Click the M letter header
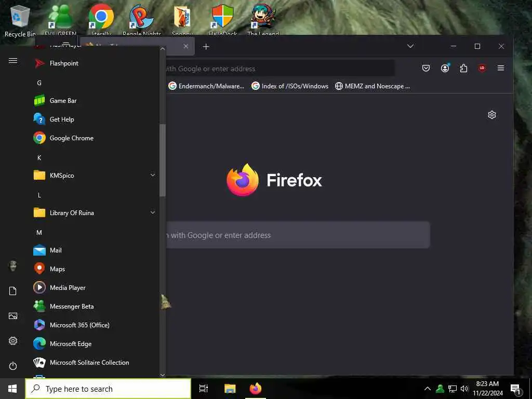The width and height of the screenshot is (532, 399). pos(39,232)
